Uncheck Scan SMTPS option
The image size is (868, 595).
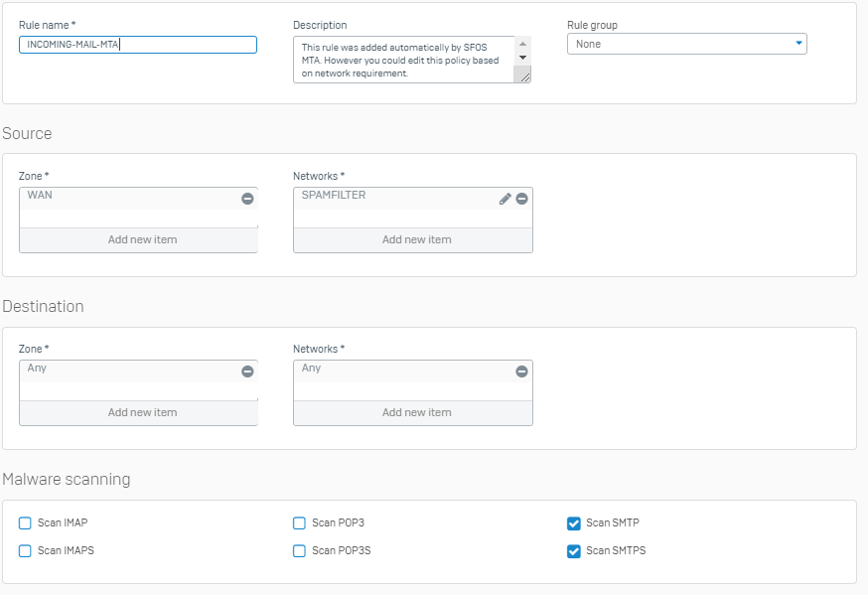point(573,551)
